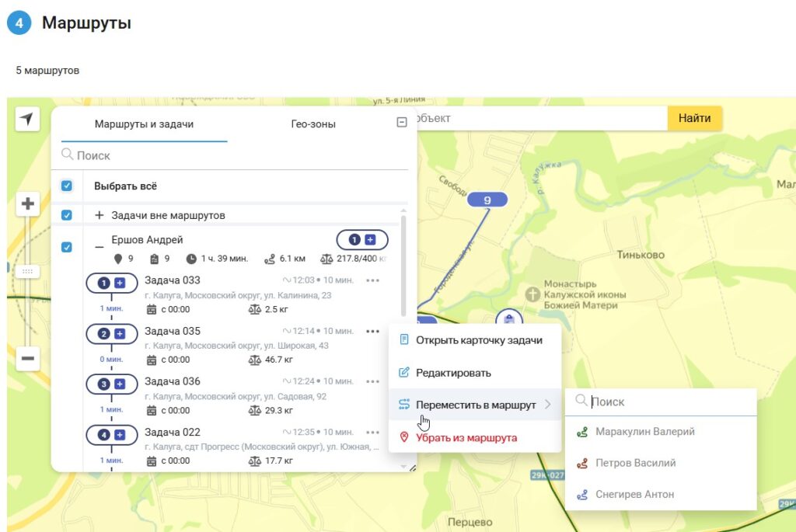Toggle the Ершов Андрей route checkbox
This screenshot has width=796, height=532.
click(67, 247)
